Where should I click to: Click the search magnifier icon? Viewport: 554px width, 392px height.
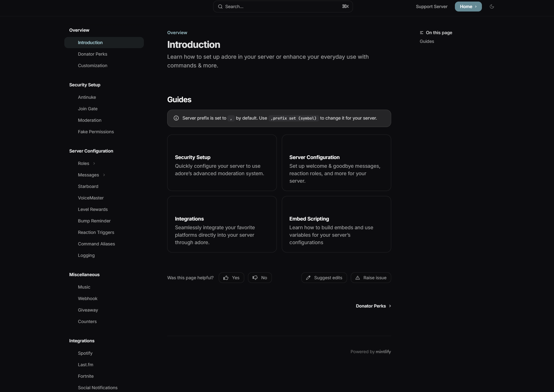[x=220, y=7]
